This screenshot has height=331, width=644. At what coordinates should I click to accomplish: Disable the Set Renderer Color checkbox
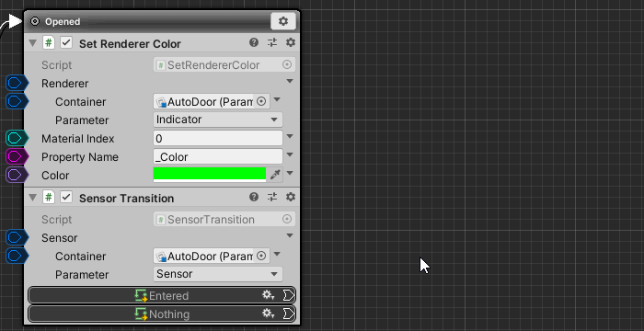point(66,43)
